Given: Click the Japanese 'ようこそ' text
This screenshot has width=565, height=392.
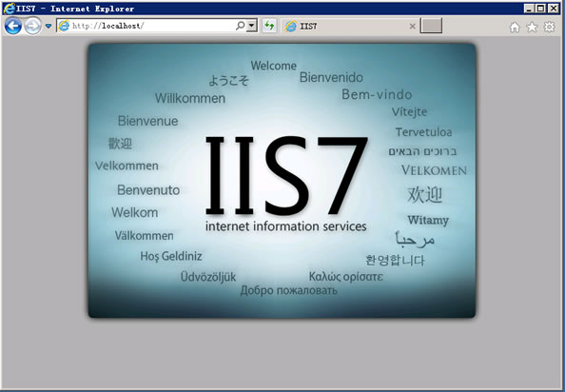Looking at the screenshot, I should [228, 80].
